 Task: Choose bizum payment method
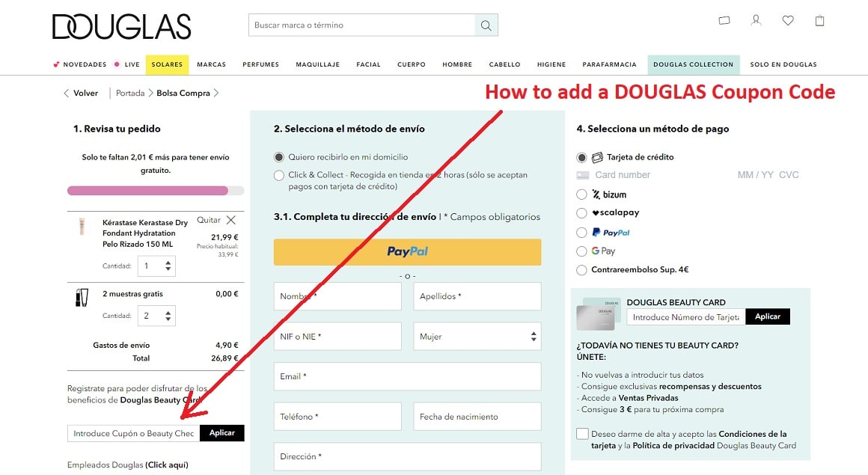click(x=581, y=194)
